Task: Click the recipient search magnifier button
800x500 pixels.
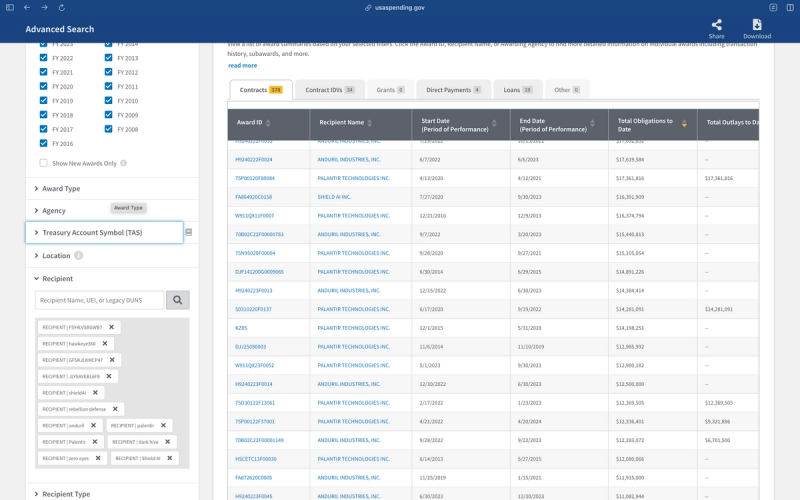Action: (178, 300)
